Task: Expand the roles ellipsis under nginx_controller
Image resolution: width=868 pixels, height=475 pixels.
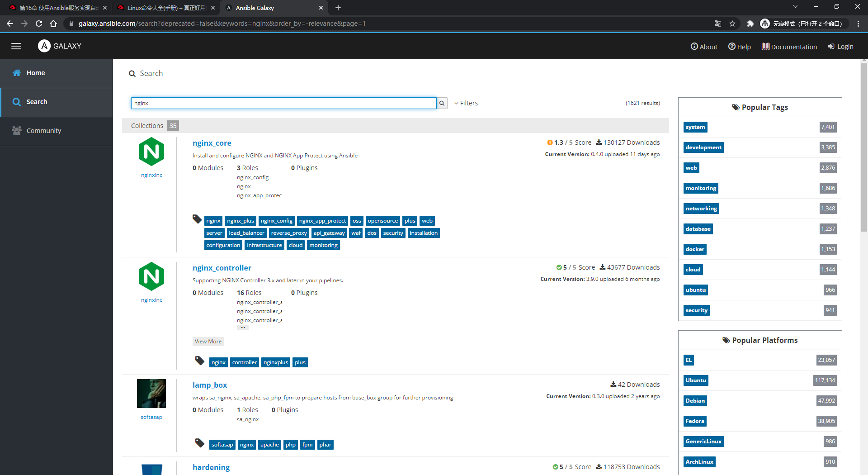Action: coord(243,328)
